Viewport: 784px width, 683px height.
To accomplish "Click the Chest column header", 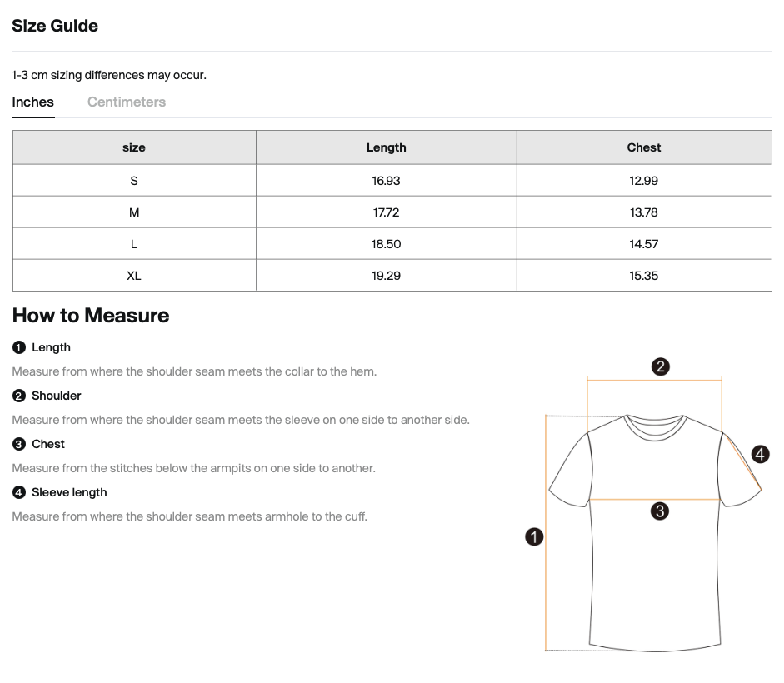I will click(643, 147).
